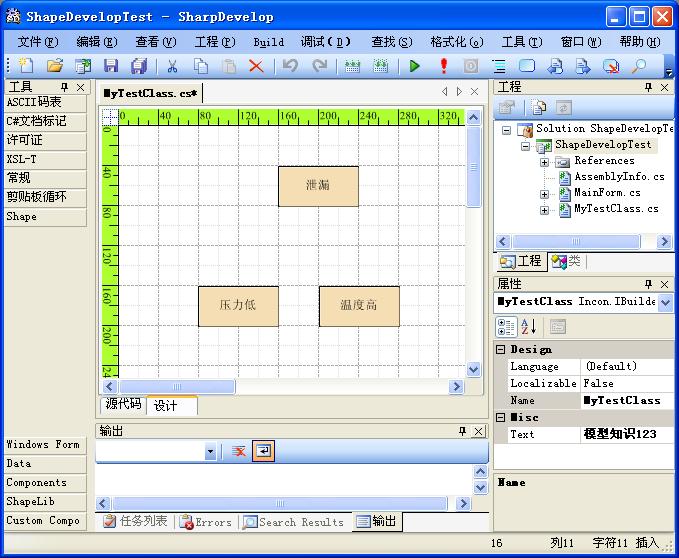Open the 剪贴板循环 toolbox category
Screen dimensions: 679x558
click(x=45, y=197)
